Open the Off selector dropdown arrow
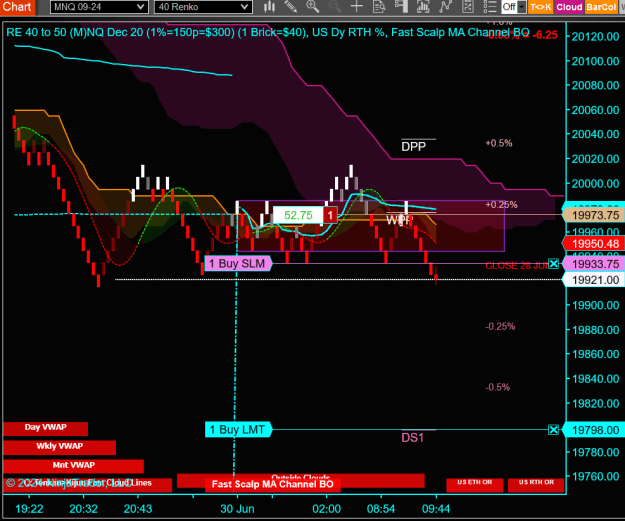This screenshot has width=625, height=521. 521,7
